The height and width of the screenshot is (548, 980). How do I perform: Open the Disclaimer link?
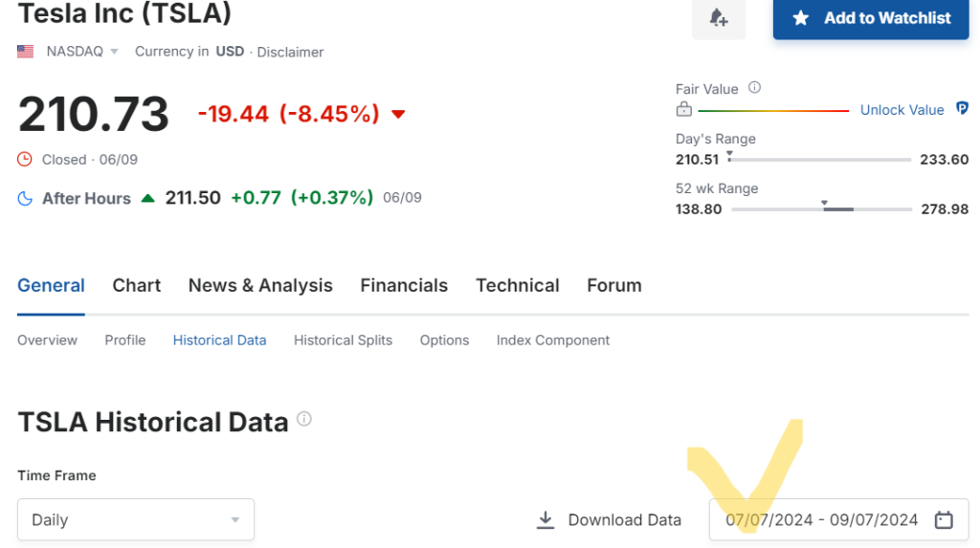(290, 52)
